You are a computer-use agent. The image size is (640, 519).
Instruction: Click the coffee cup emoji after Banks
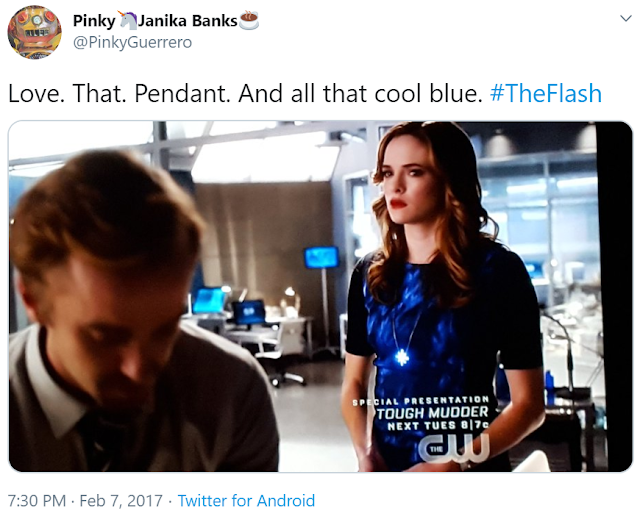click(x=249, y=21)
